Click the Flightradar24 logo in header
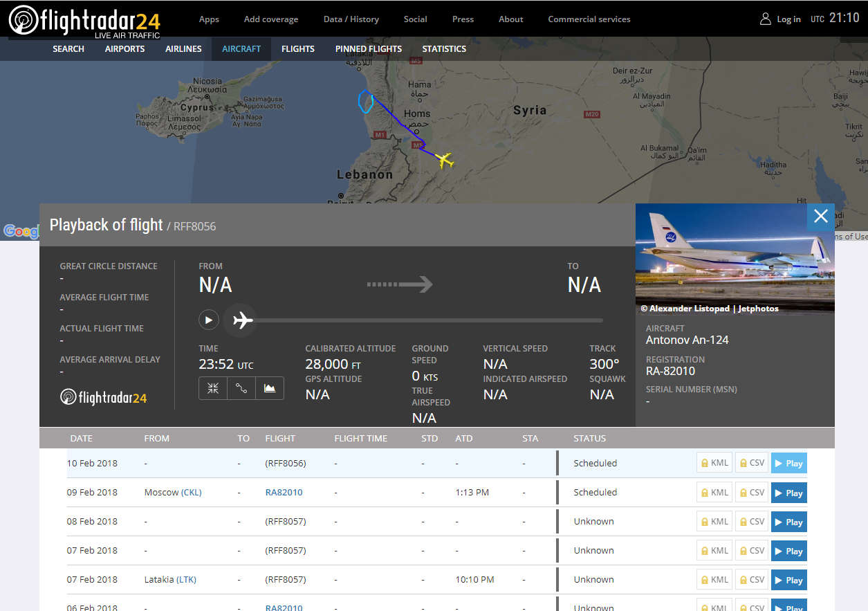Screen dimensions: 868x611 [85, 20]
